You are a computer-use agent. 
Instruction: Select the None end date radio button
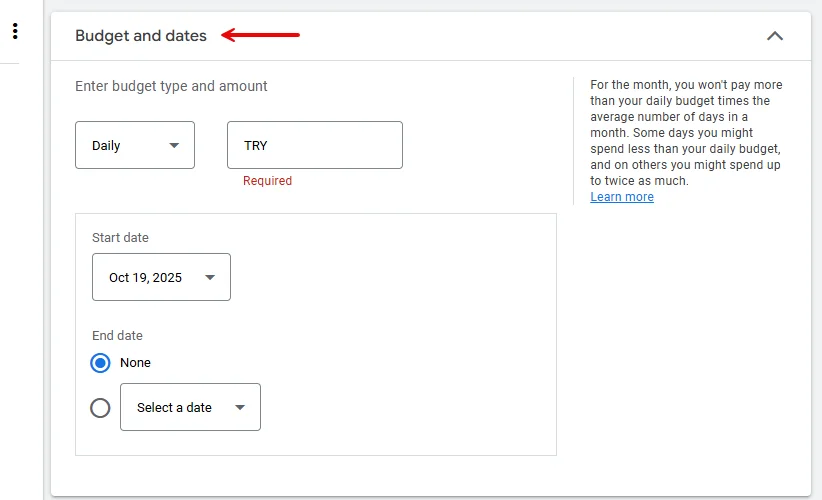pos(100,363)
